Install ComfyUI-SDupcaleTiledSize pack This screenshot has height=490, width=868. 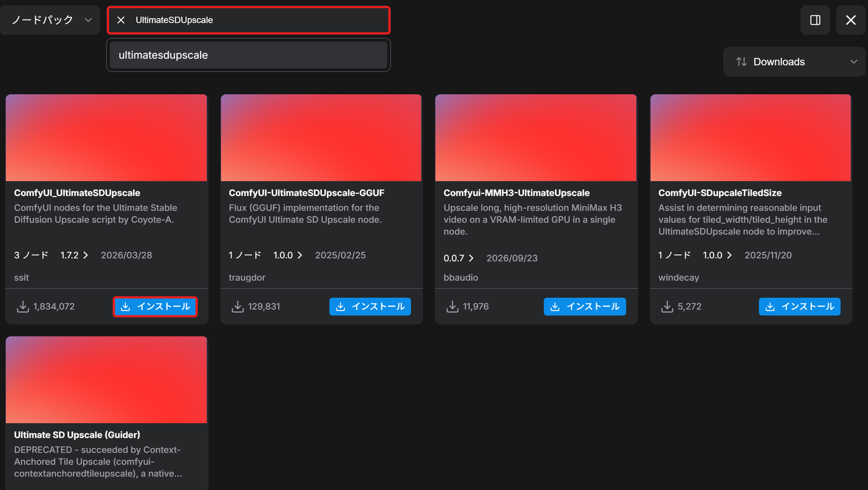click(x=800, y=307)
